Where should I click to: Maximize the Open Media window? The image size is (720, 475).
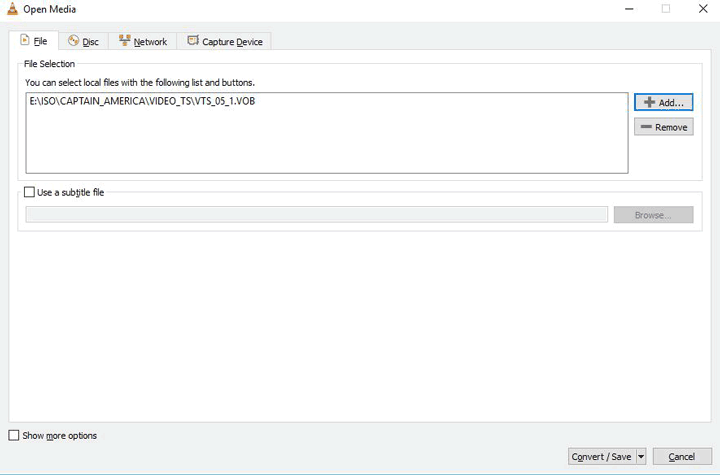coord(666,9)
